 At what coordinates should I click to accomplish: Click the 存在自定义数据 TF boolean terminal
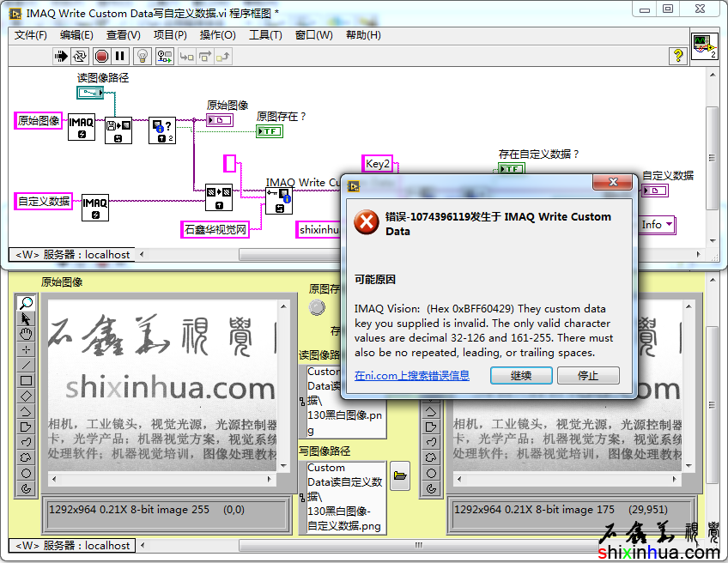(x=511, y=169)
